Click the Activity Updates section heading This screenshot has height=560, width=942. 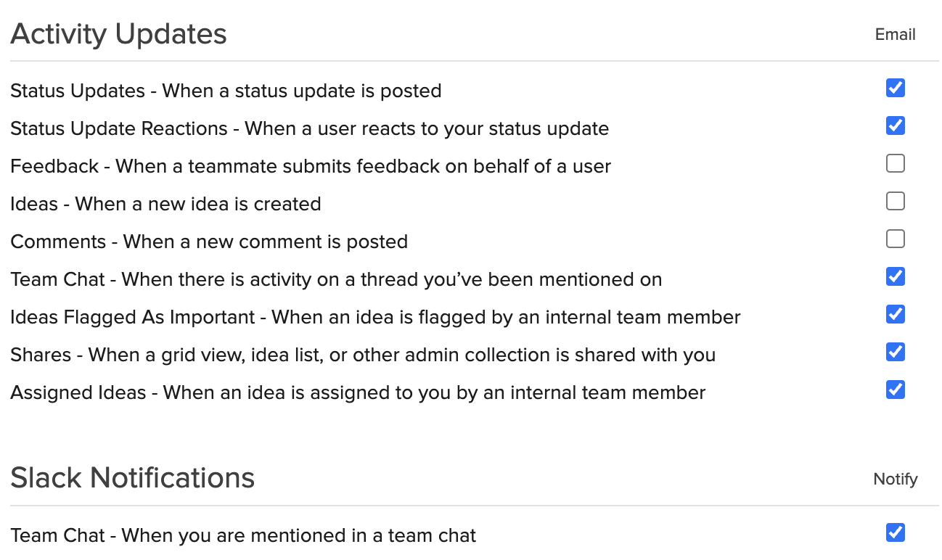(x=118, y=33)
